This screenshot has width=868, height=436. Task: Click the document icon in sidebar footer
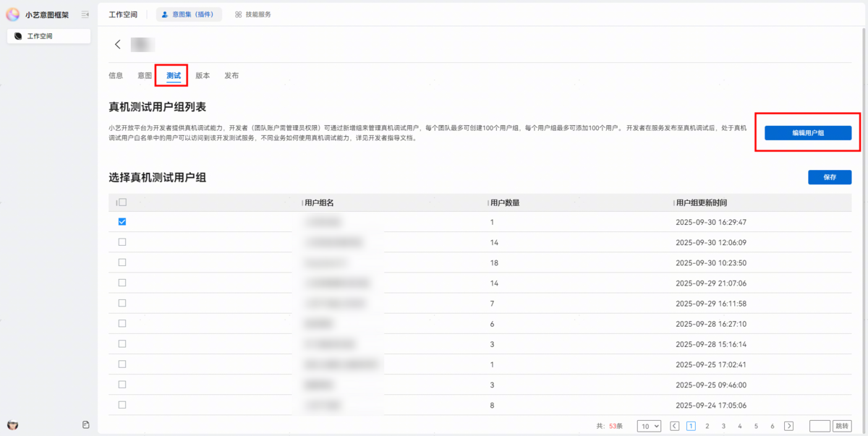[x=85, y=424]
